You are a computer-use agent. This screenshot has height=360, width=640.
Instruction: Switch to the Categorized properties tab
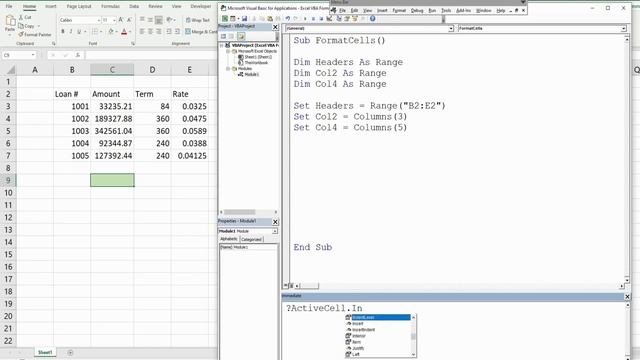251,239
